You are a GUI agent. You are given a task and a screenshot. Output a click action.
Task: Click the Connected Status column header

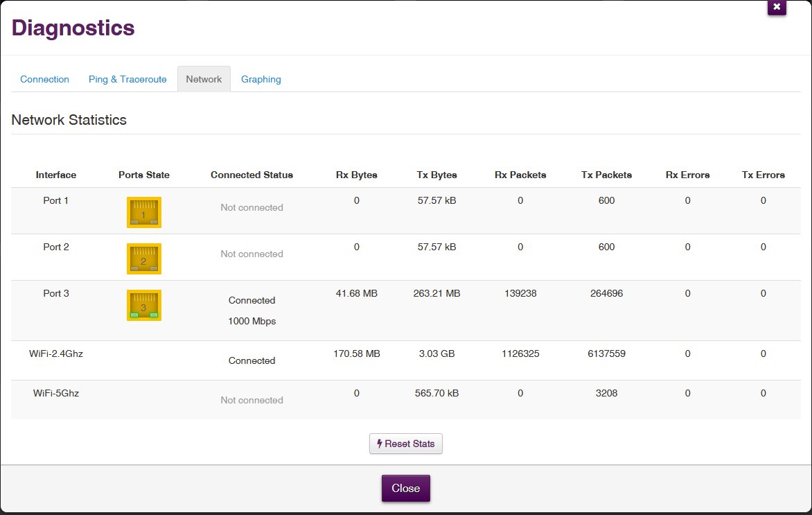coord(251,175)
